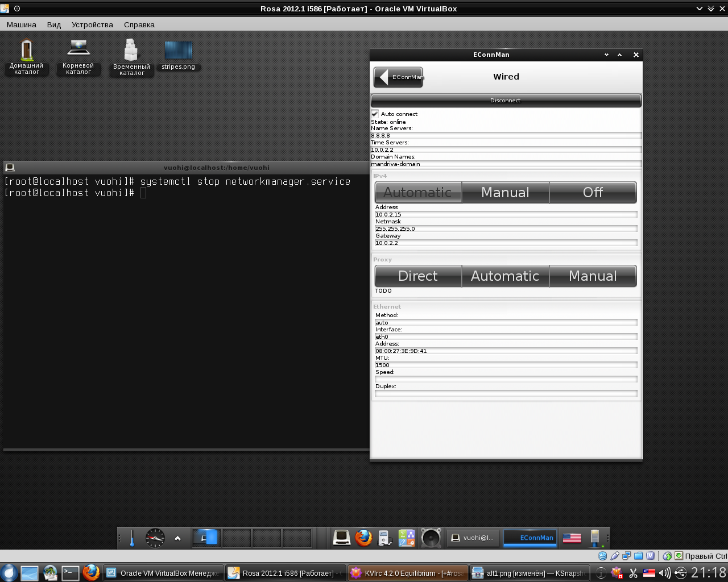This screenshot has height=582, width=728.
Task: Switch to Oracle VM VirtualBox Менеджер task
Action: [x=163, y=573]
